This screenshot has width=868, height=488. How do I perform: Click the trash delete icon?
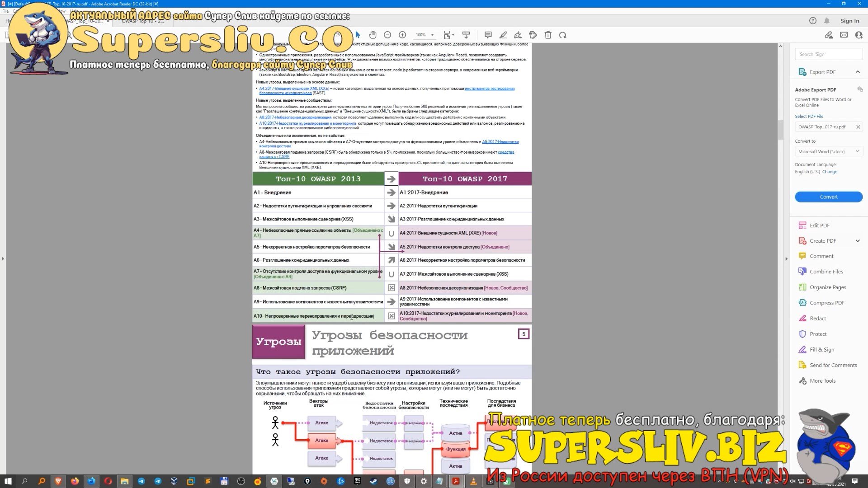[x=548, y=35]
